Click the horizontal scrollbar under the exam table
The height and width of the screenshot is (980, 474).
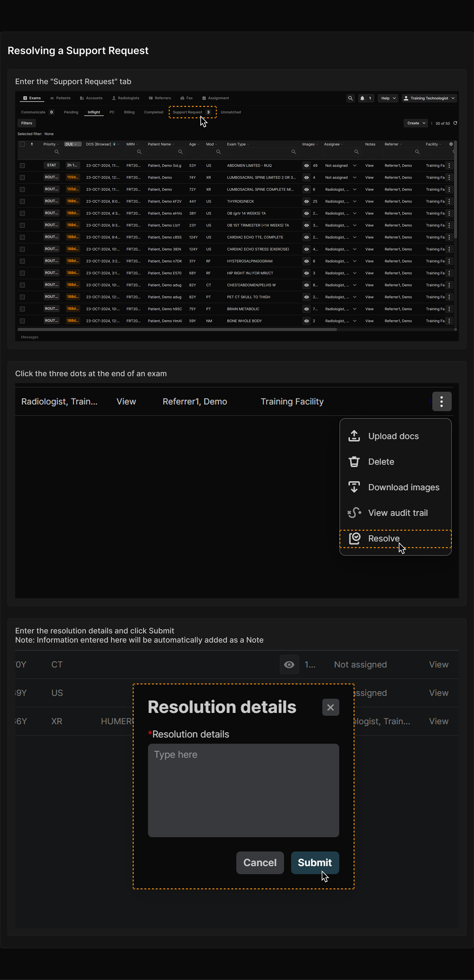(177, 330)
